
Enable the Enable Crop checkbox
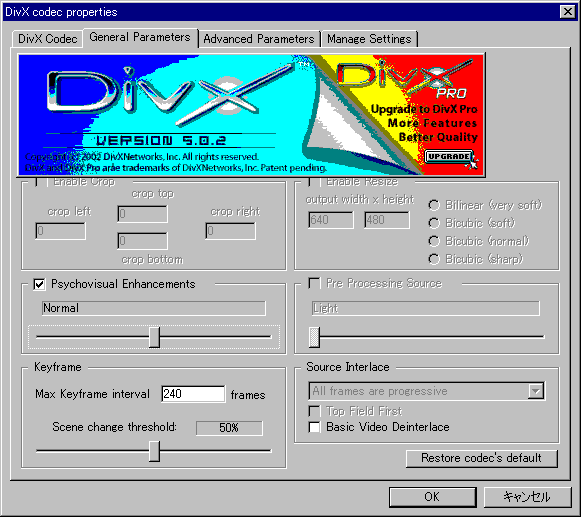[x=40, y=182]
